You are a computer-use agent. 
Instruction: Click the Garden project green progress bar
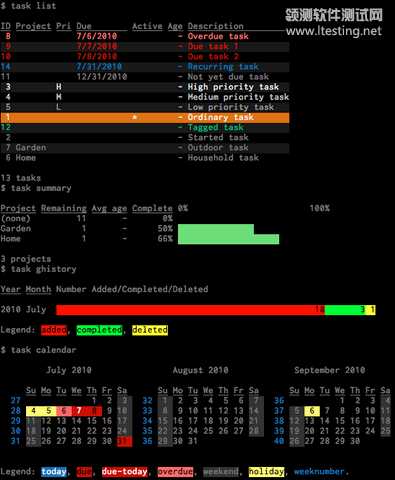pos(216,229)
